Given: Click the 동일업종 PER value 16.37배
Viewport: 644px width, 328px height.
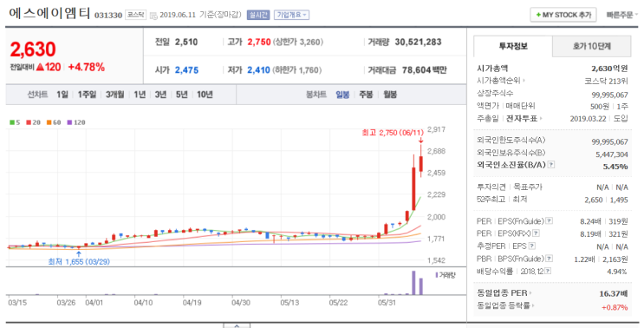Looking at the screenshot, I should click(x=614, y=294).
